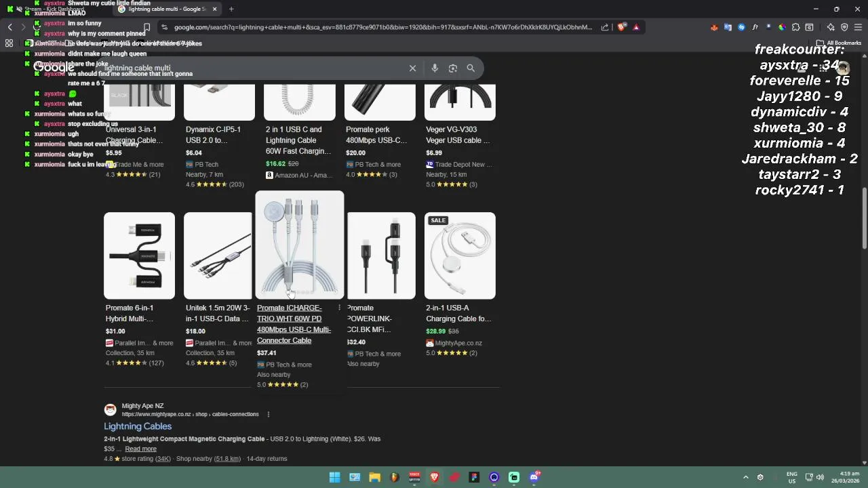This screenshot has width=868, height=488.
Task: Open Brave VPN shield icon
Action: [x=844, y=27]
